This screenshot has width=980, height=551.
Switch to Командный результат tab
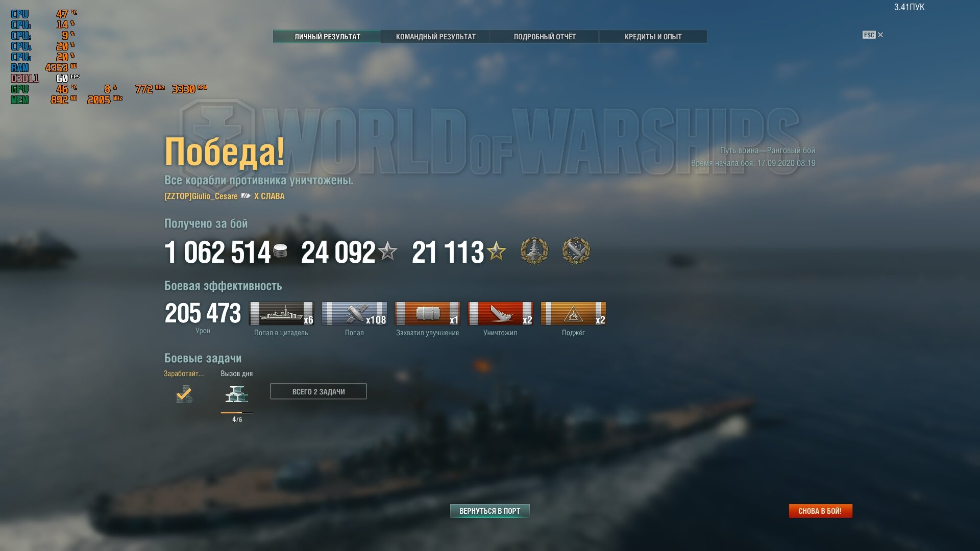(x=436, y=37)
